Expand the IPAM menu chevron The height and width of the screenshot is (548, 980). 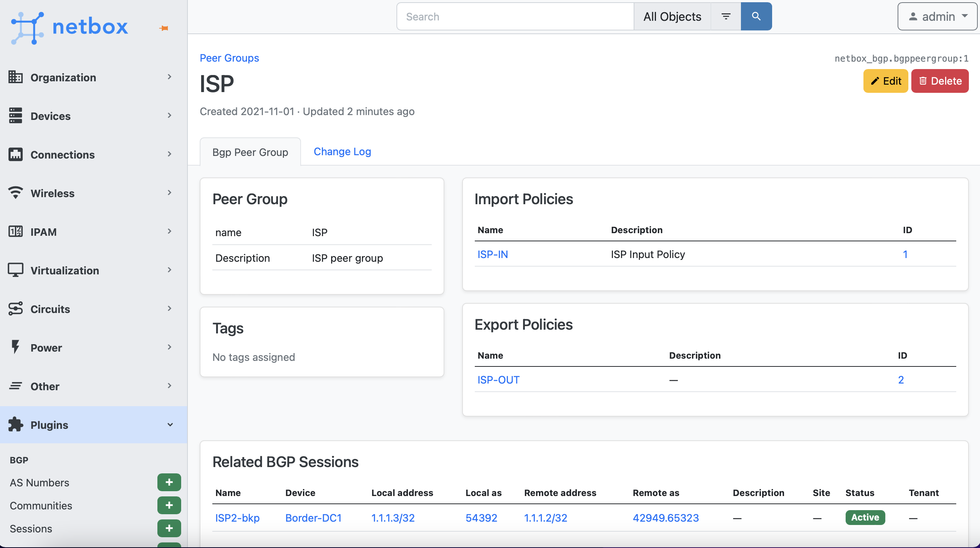click(169, 231)
